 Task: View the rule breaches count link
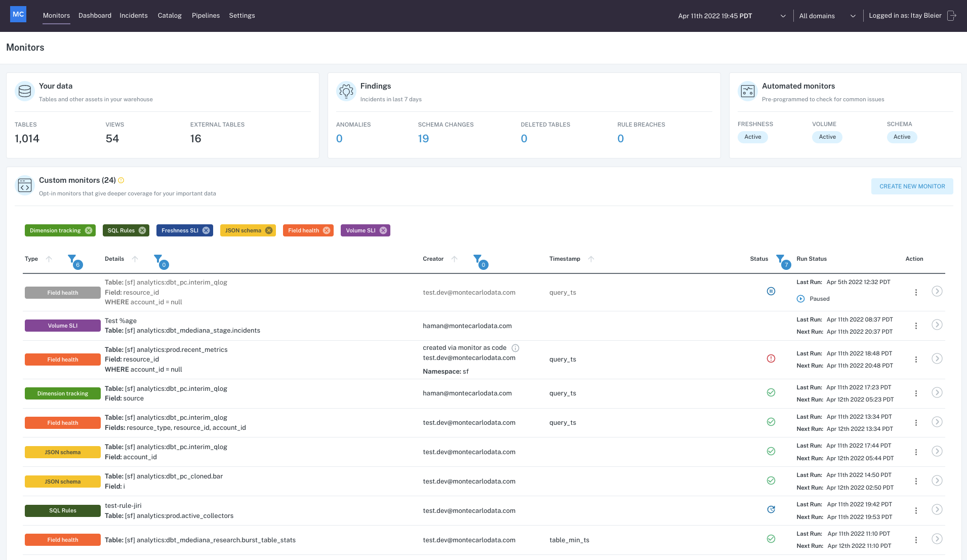click(621, 139)
